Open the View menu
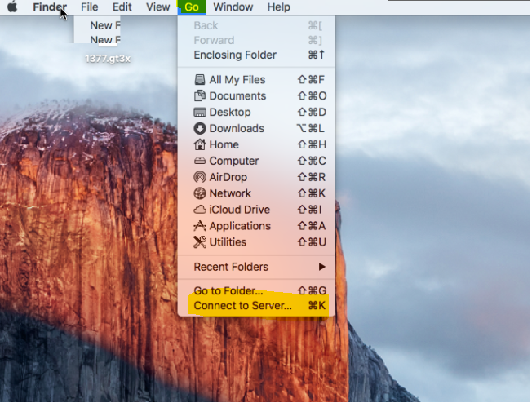Viewport: 532px width, 403px height. point(157,7)
